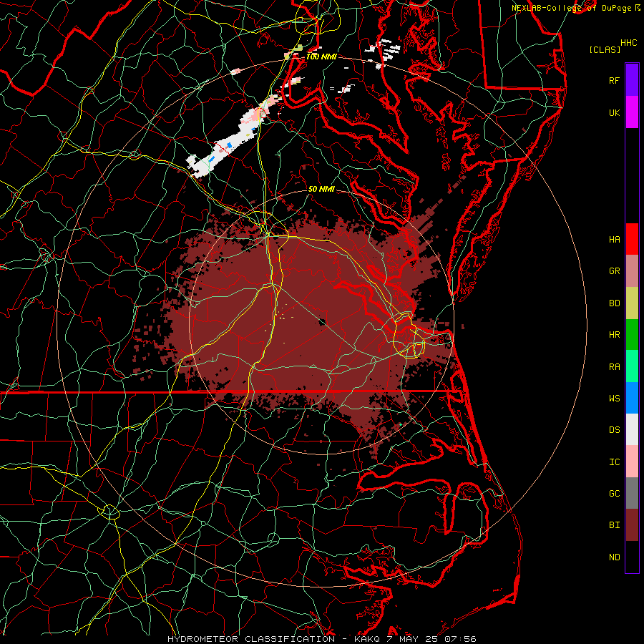
Task: Click the [CLAS] units label
Action: point(605,49)
